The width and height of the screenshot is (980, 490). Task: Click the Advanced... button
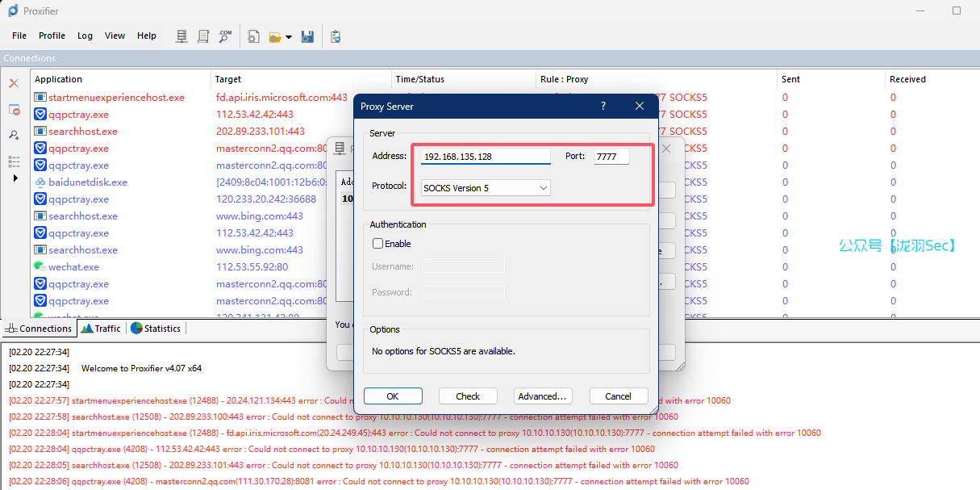pyautogui.click(x=543, y=396)
